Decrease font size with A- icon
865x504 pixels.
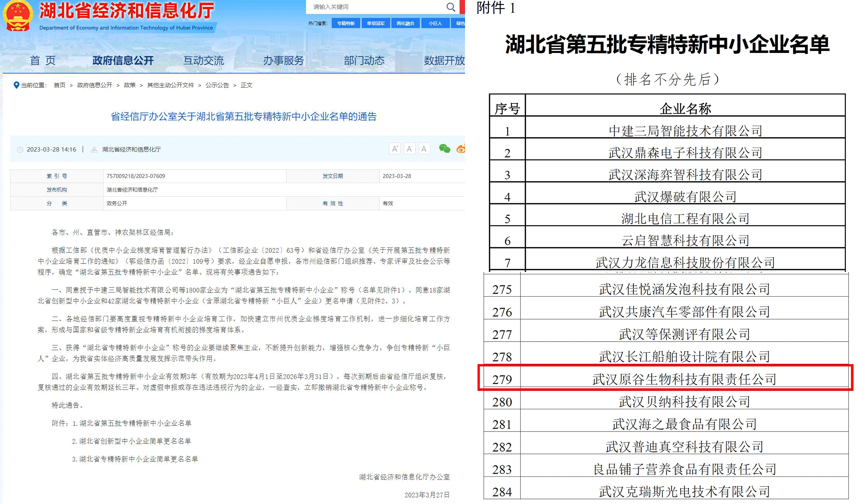point(409,148)
